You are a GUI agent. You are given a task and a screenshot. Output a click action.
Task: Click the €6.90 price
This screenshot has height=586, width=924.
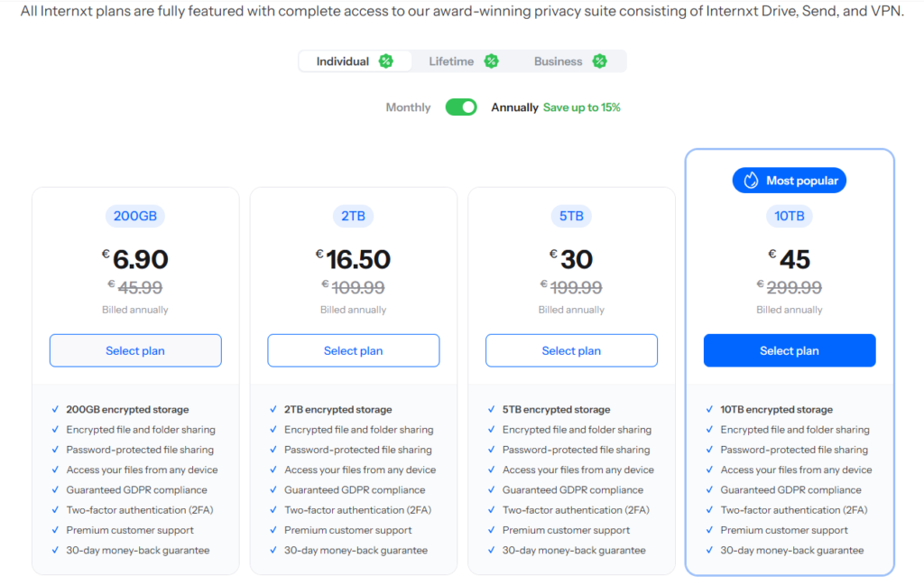(135, 259)
